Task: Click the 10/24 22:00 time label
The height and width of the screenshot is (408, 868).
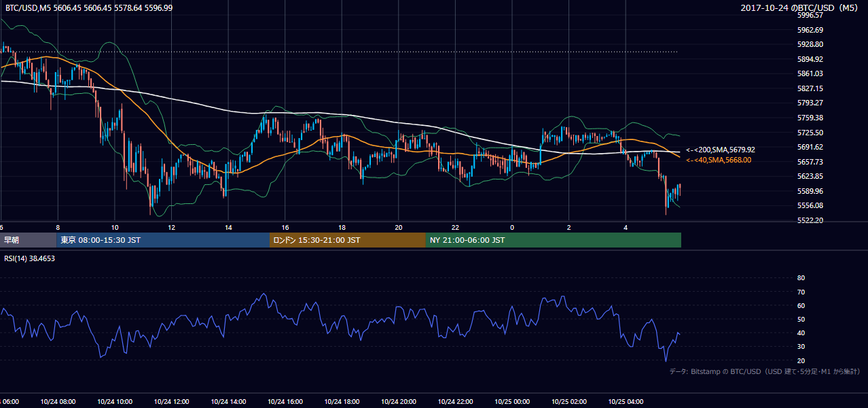Action: pos(455,402)
